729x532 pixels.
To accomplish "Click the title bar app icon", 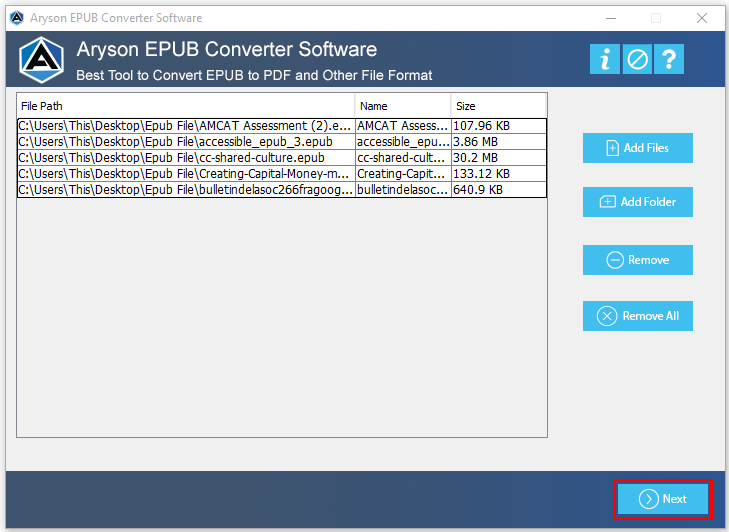I will point(17,18).
